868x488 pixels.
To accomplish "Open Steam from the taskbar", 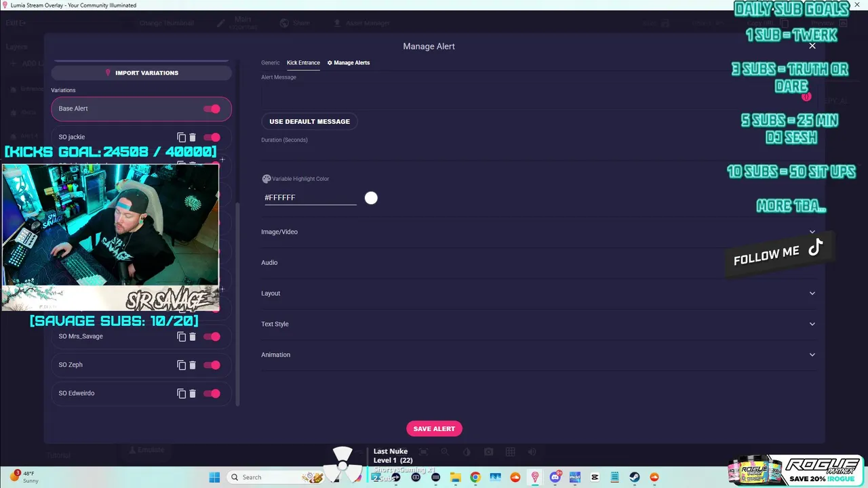I will point(635,477).
